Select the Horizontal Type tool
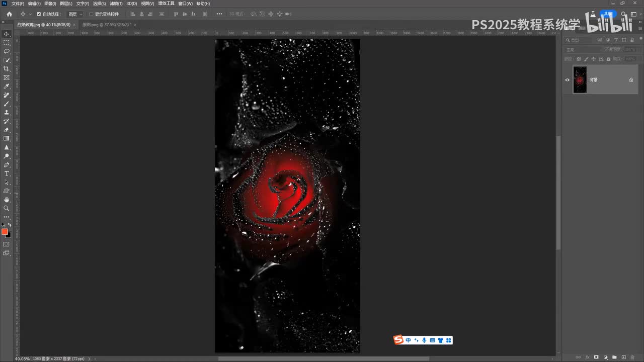The width and height of the screenshot is (644, 362). click(7, 173)
